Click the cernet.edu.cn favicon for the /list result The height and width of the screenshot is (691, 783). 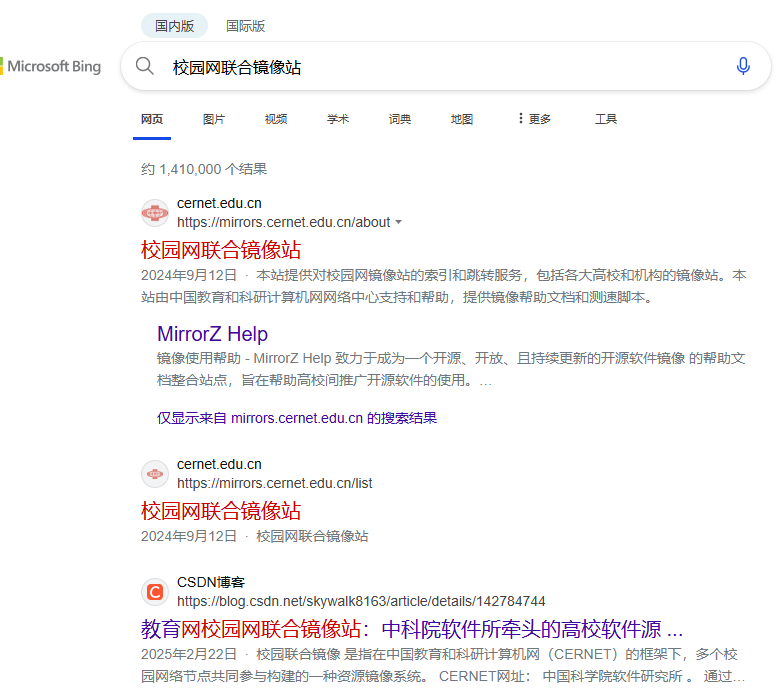pos(155,474)
